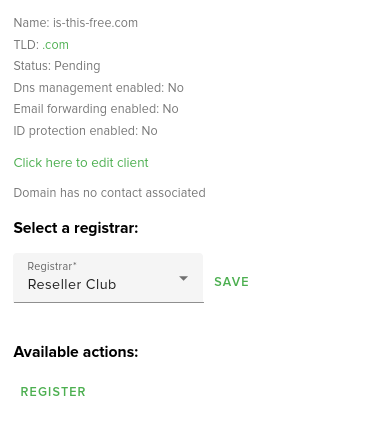Click the 'Select a registrar:' heading
Viewport: 373px width, 421px height.
76,228
